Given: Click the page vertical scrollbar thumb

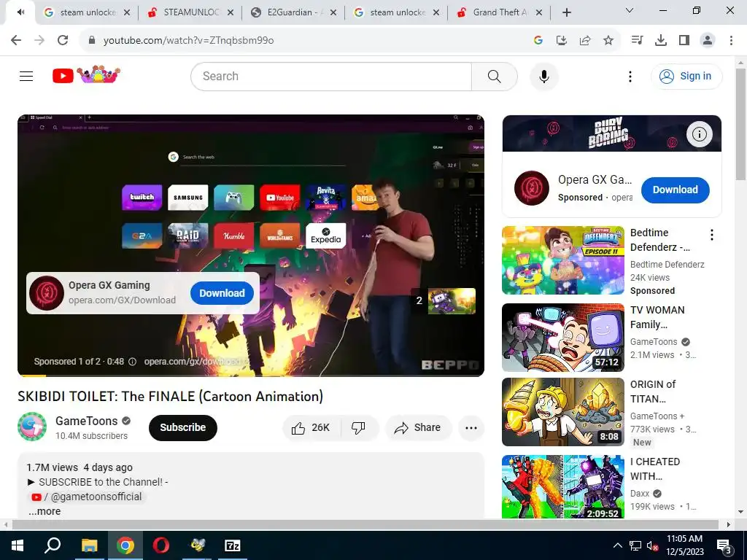Looking at the screenshot, I should coord(740,124).
